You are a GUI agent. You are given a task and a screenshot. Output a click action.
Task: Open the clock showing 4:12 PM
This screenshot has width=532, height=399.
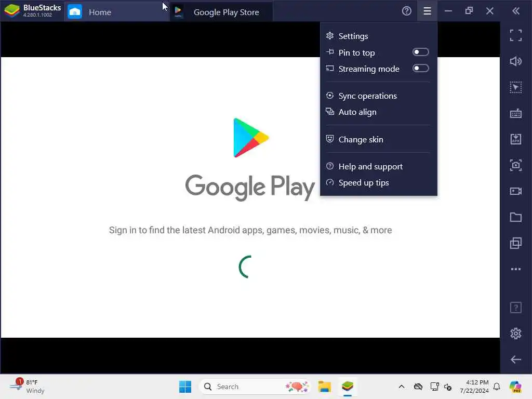(474, 387)
